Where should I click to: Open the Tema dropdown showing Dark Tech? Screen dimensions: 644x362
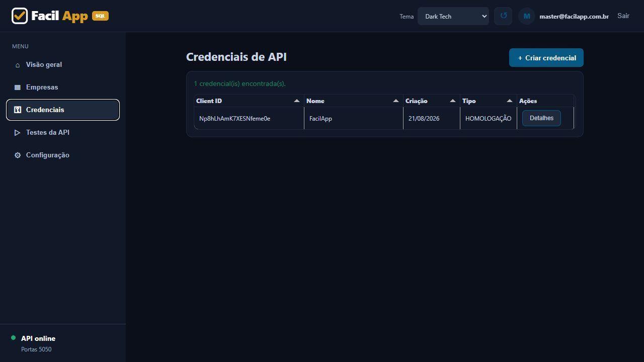pyautogui.click(x=453, y=16)
